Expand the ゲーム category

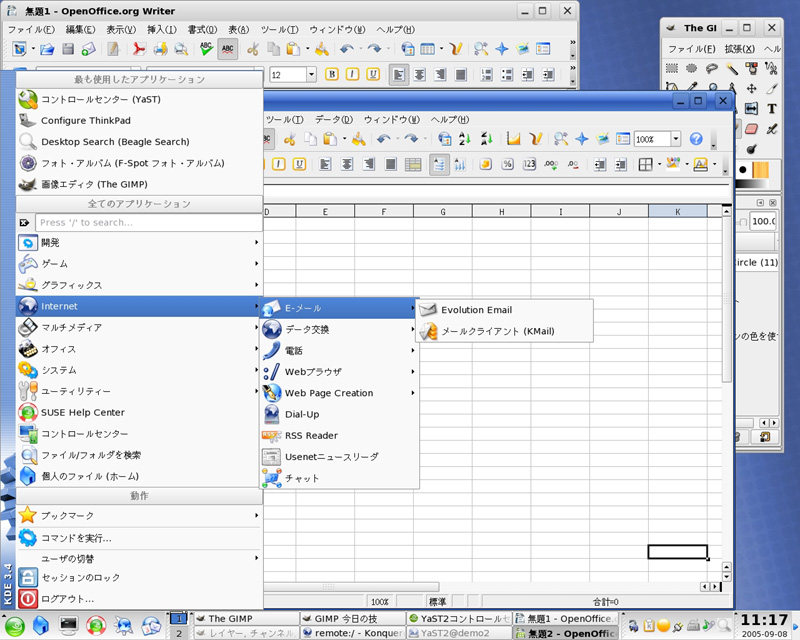(139, 264)
